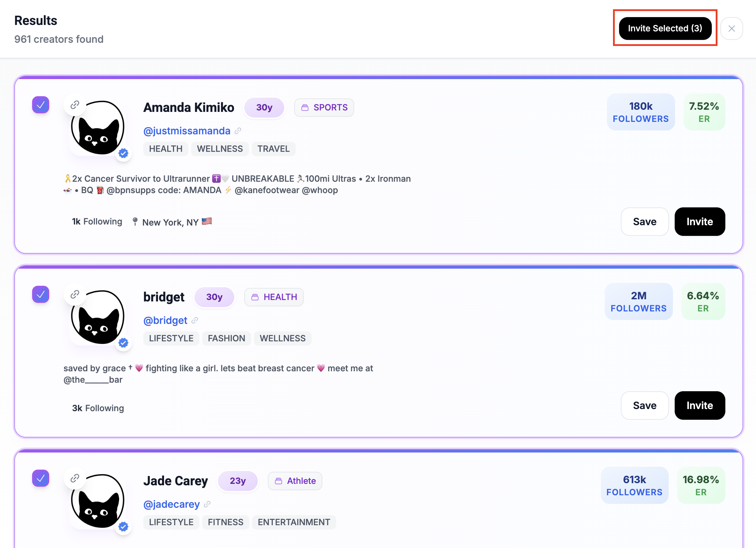Click link icon on Jade Carey's avatar
The image size is (756, 548).
coord(75,478)
